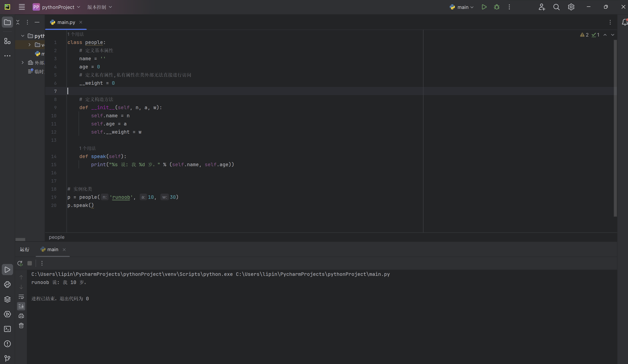Open editor tab options menu
This screenshot has width=628, height=364.
(x=610, y=22)
